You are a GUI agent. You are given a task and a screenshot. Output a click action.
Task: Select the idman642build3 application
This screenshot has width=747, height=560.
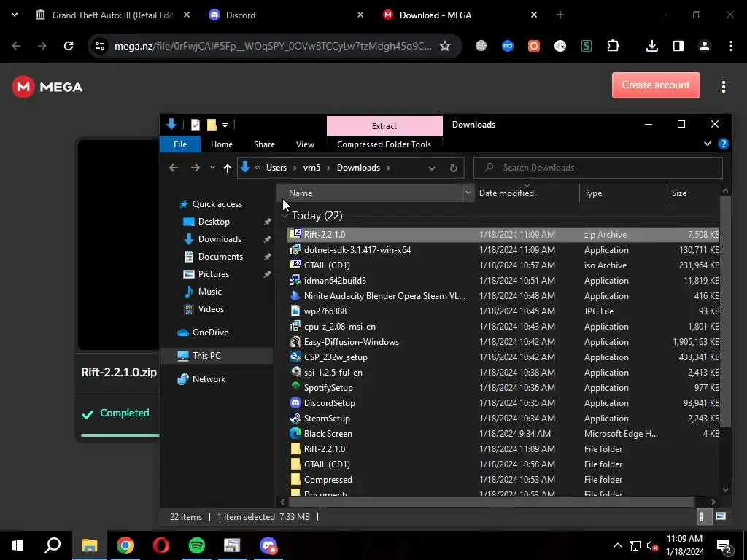tap(503, 281)
